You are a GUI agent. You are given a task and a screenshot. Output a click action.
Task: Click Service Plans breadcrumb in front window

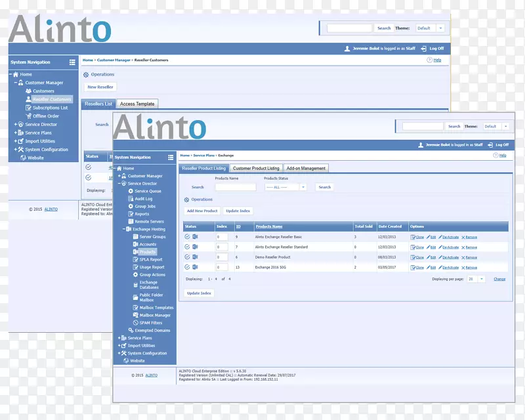pyautogui.click(x=203, y=156)
